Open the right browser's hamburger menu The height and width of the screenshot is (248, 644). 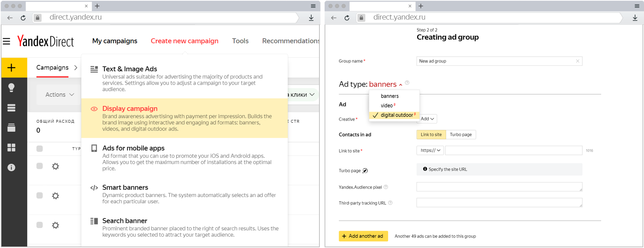point(637,6)
